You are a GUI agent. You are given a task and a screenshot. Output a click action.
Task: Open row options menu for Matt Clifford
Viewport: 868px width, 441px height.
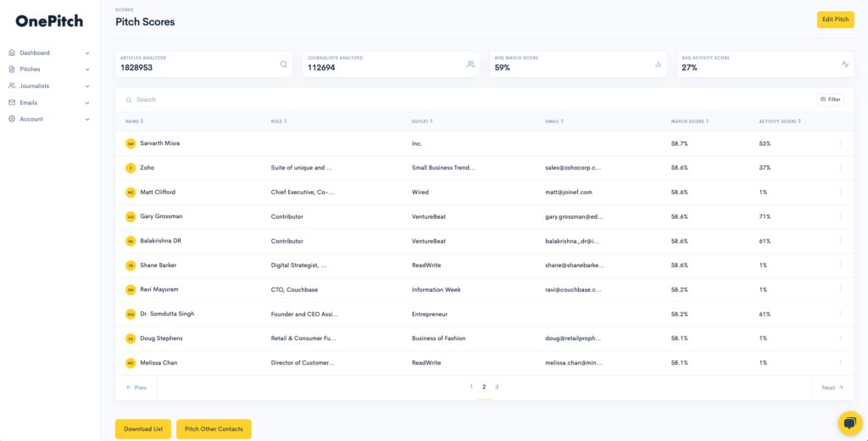(x=840, y=193)
